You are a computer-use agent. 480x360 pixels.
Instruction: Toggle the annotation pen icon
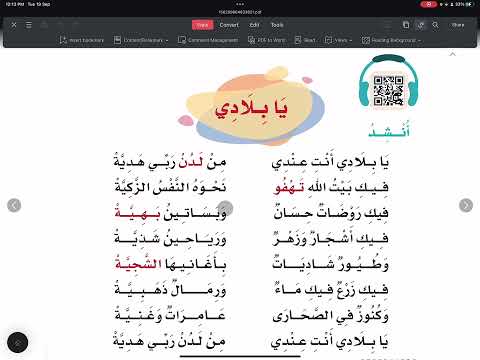click(421, 25)
